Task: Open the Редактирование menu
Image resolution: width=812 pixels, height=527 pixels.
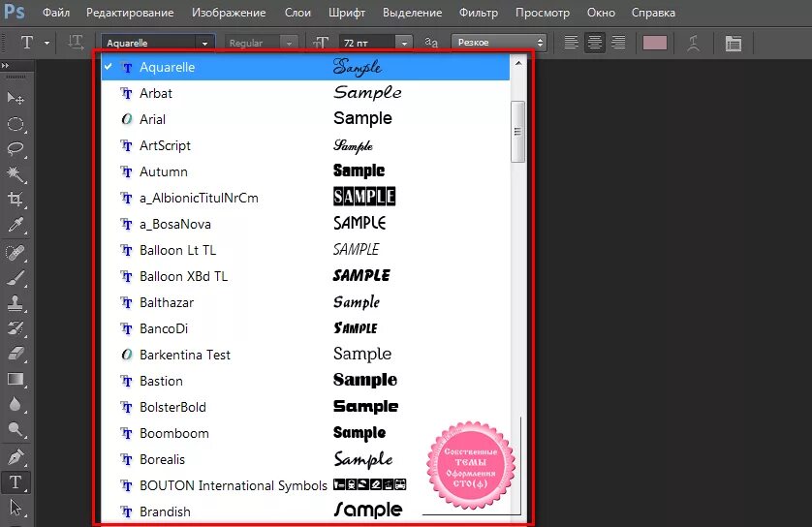Action: tap(130, 13)
